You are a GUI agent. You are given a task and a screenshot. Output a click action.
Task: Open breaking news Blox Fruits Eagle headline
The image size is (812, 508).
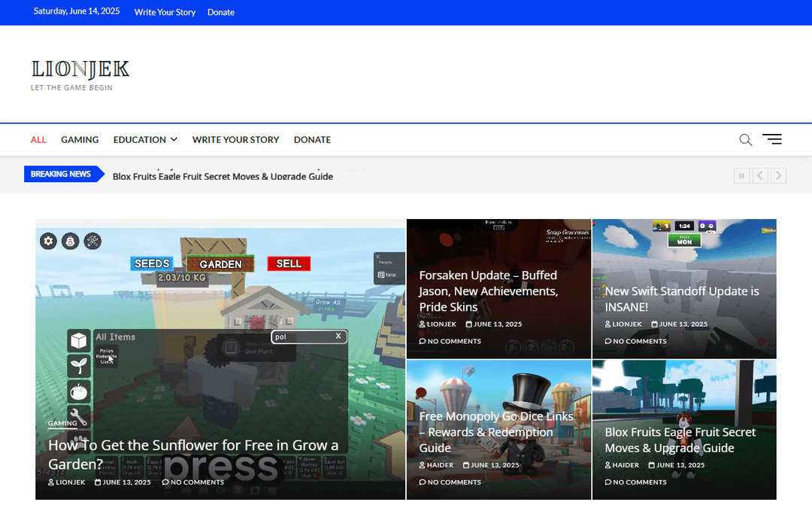tap(223, 176)
